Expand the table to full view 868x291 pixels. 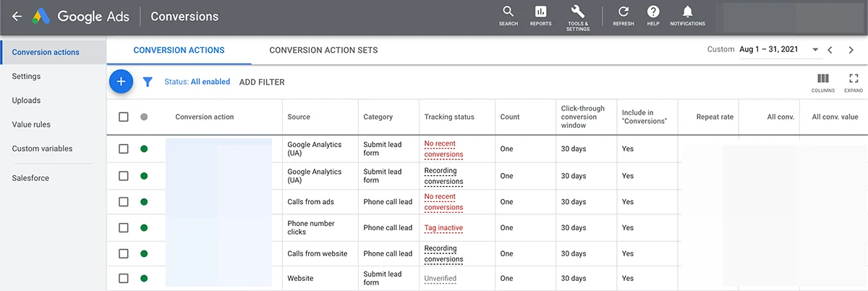854,82
